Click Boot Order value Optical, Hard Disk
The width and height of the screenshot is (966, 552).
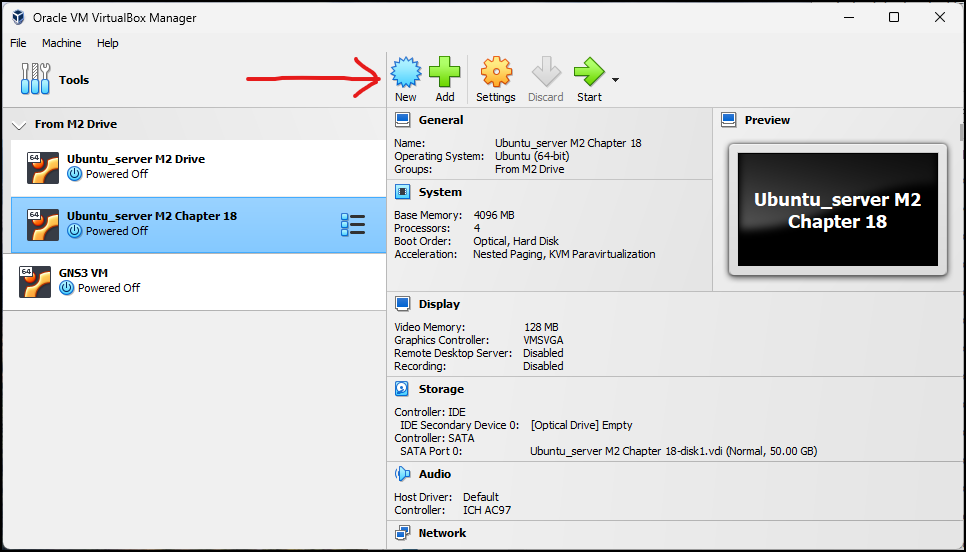tap(516, 242)
